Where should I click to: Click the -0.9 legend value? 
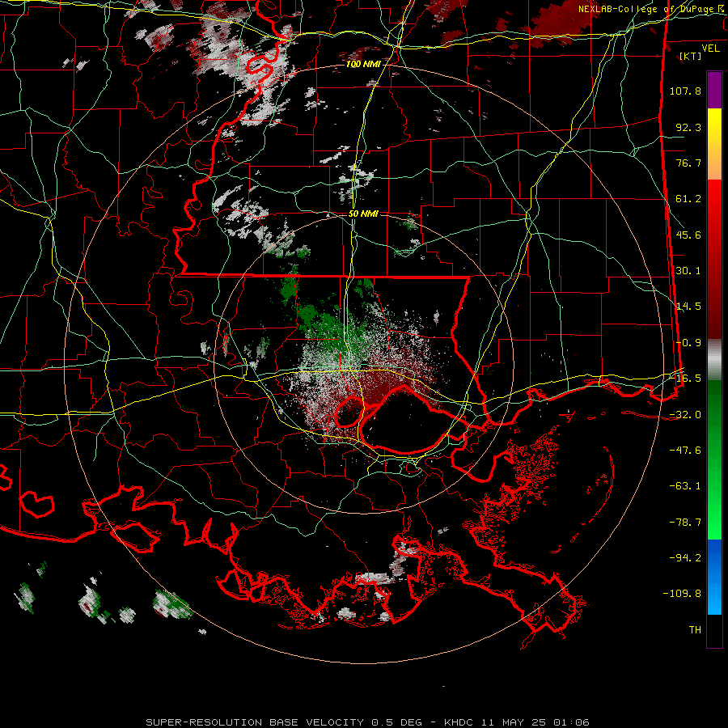pos(688,343)
